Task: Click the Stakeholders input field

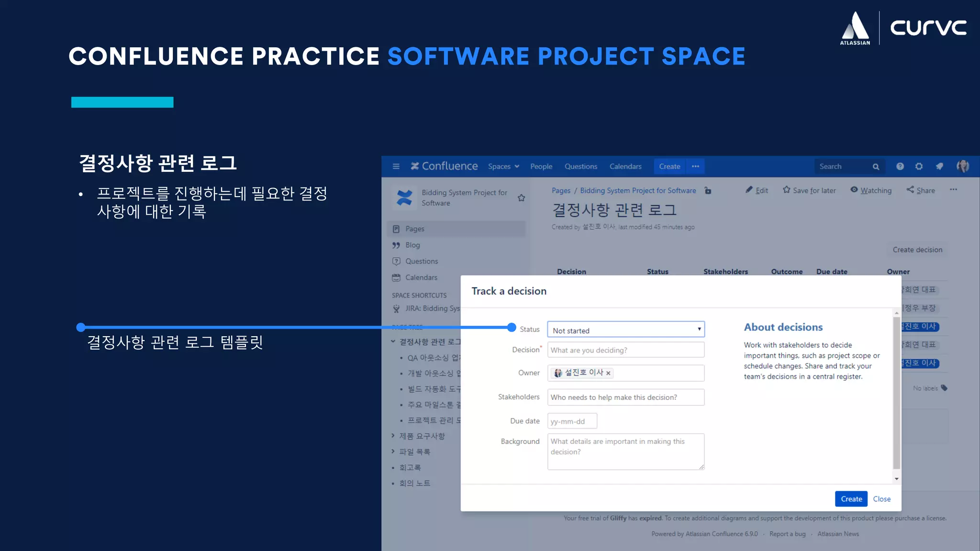Action: 626,397
